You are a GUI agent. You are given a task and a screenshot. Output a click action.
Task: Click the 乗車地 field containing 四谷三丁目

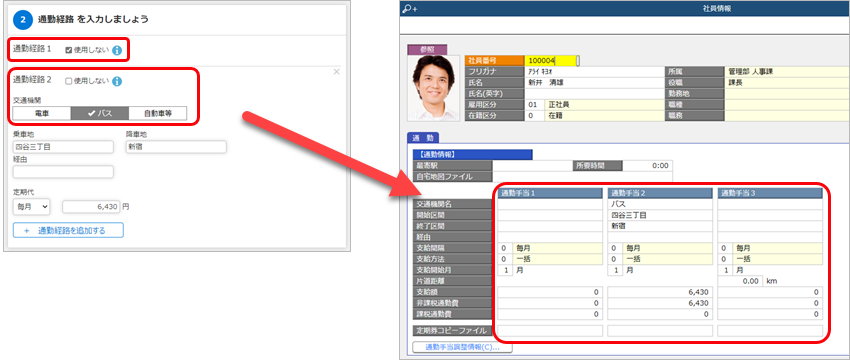point(63,147)
